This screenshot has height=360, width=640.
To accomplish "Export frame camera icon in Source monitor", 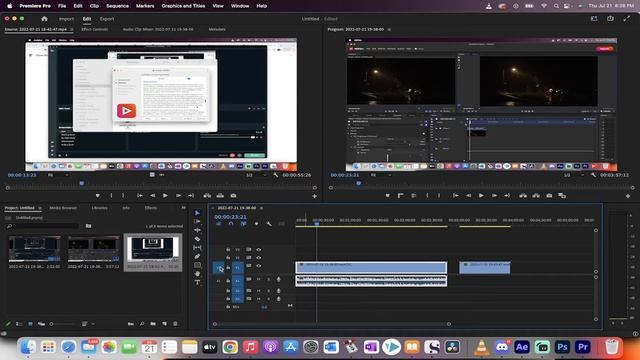I will pos(233,196).
